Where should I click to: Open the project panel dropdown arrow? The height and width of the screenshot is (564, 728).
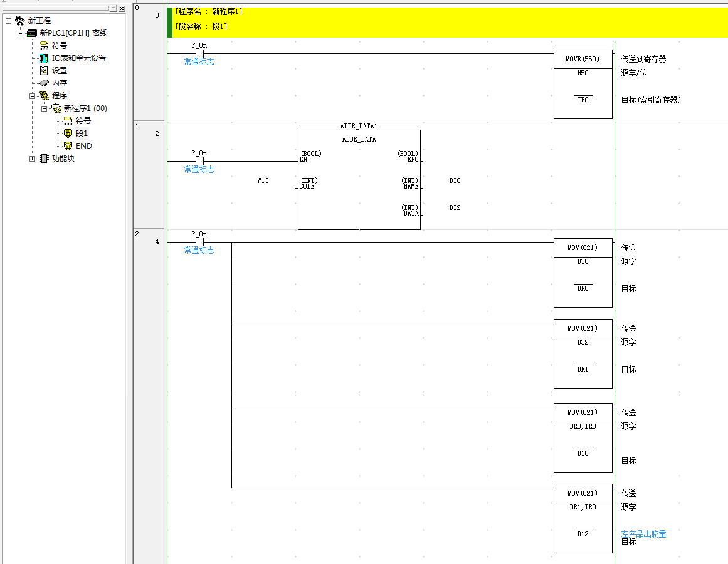(113, 8)
